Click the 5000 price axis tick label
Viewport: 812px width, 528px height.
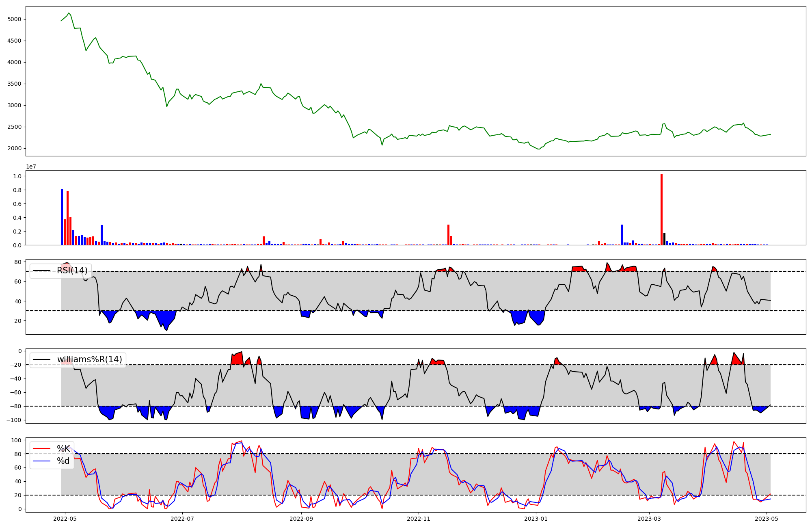coord(14,19)
